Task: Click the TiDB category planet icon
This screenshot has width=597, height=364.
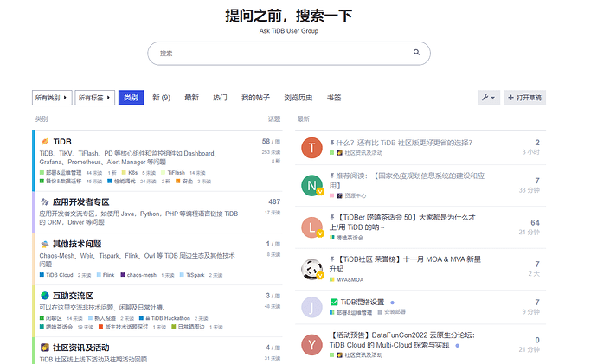Action: (x=44, y=142)
